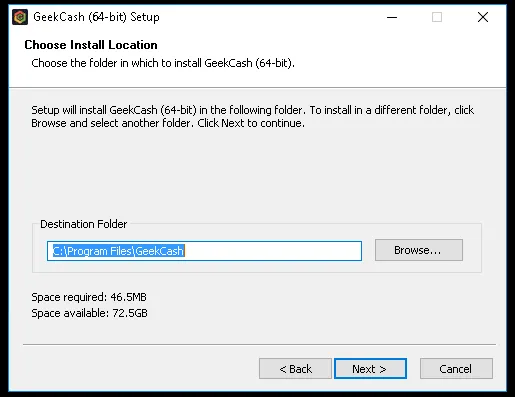
Task: Click the empty area of the path field
Action: point(273,251)
